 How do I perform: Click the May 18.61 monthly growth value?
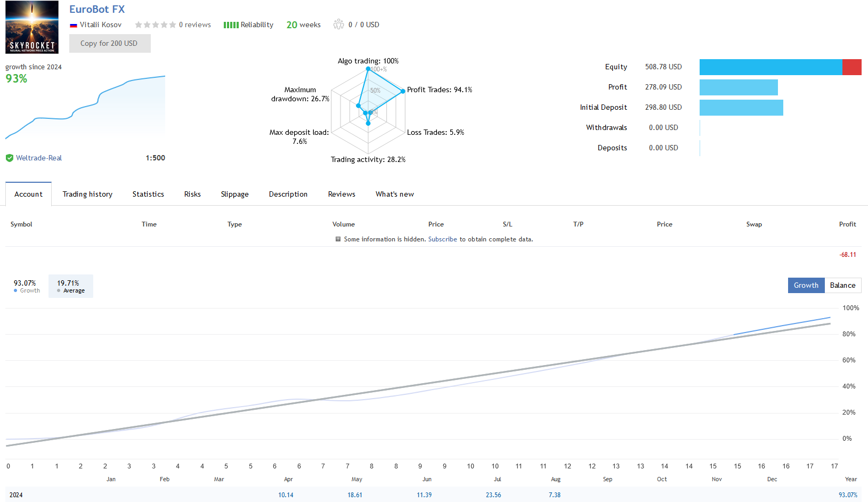coord(355,495)
